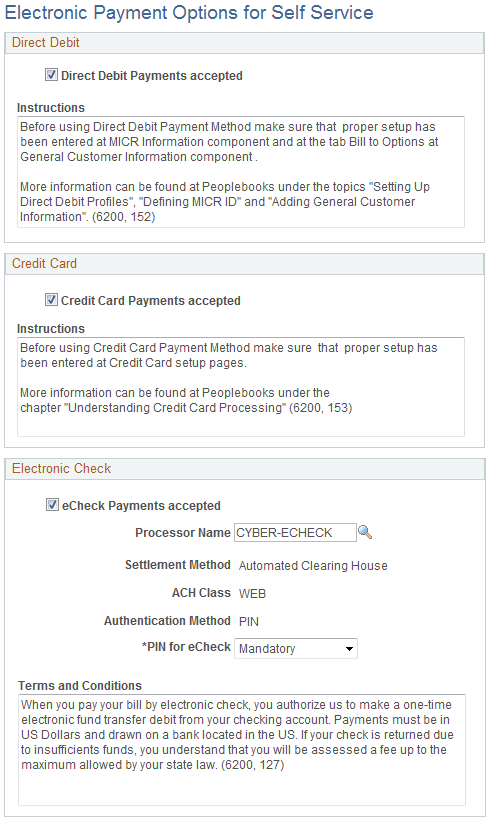Uncheck Direct Debit Payments accepted
The height and width of the screenshot is (822, 491).
point(51,75)
